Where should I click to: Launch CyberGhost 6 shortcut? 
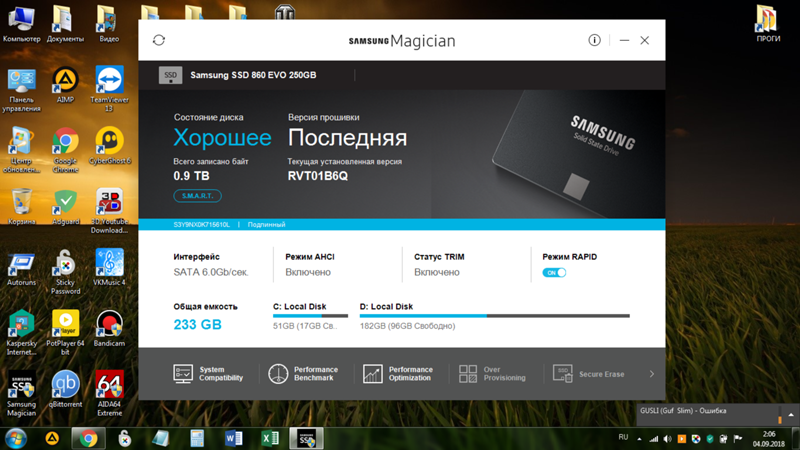(x=109, y=146)
